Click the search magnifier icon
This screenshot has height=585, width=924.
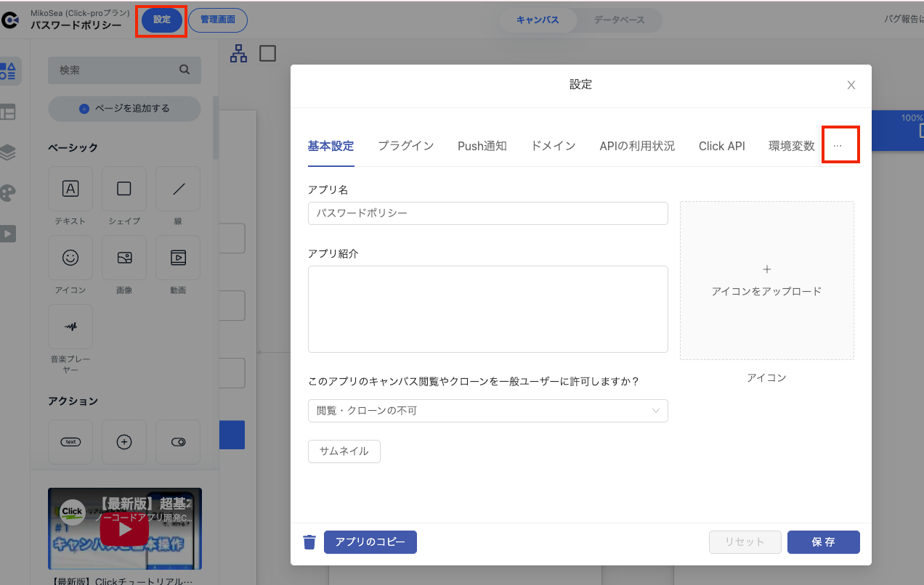coord(185,70)
